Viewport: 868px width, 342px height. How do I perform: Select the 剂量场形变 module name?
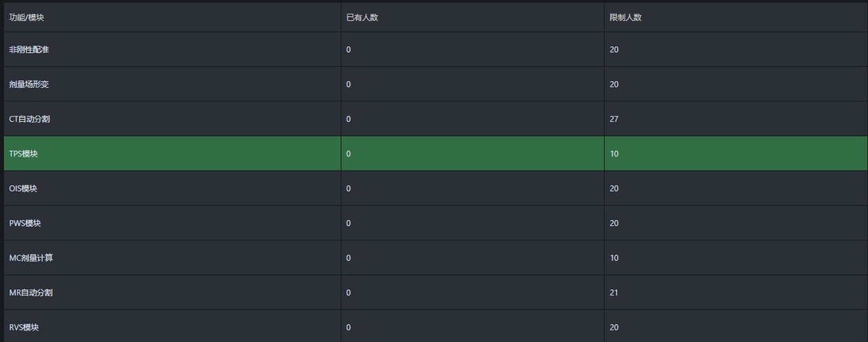[28, 85]
